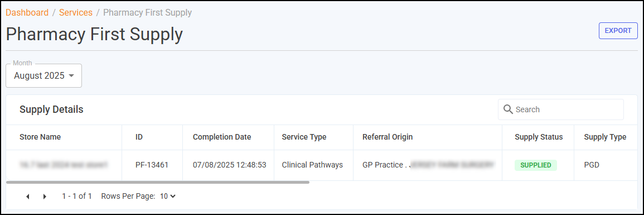Sort by Referral Origin column
Screen dimensions: 644x215
pos(388,137)
